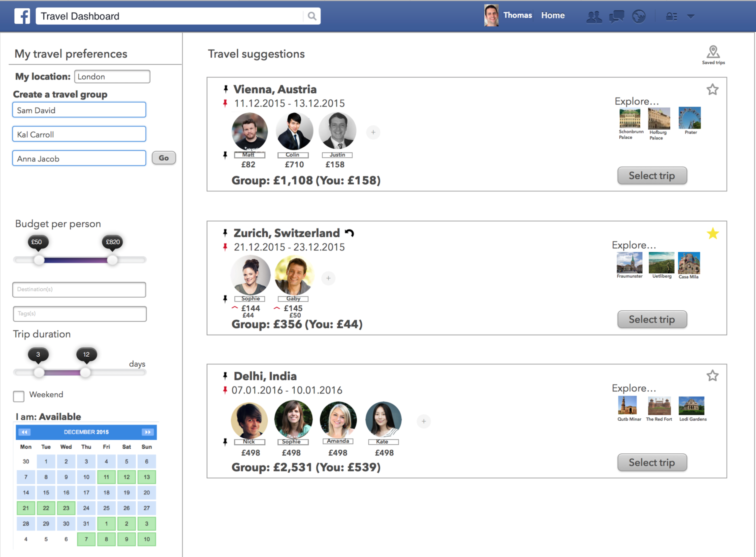Toggle the Weekend checkbox

pos(19,396)
